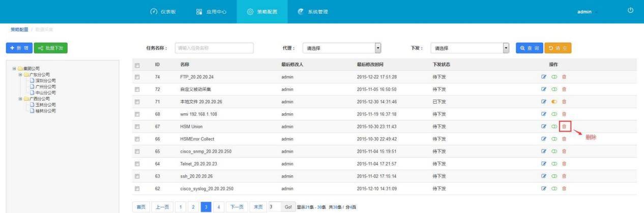The image size is (644, 213).
Task: Delete the HSM Union task row
Action: (x=564, y=127)
